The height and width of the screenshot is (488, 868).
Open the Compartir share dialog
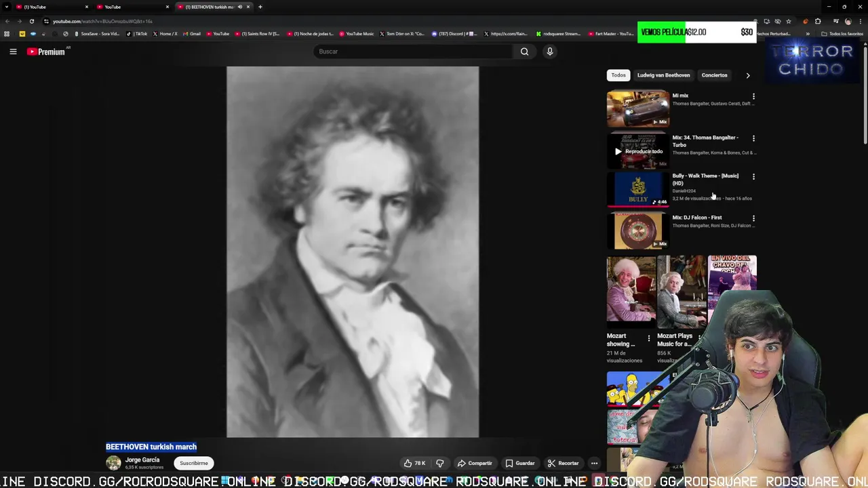[x=475, y=464]
